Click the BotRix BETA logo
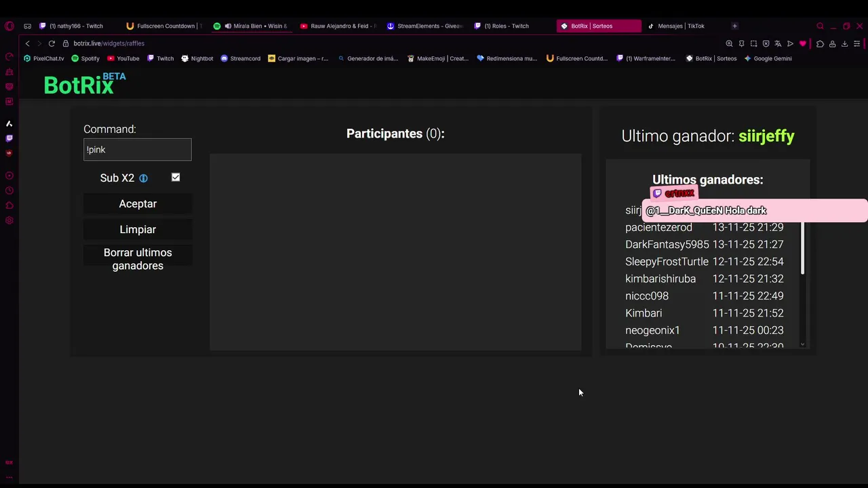Viewport: 868px width, 488px height. 85,83
